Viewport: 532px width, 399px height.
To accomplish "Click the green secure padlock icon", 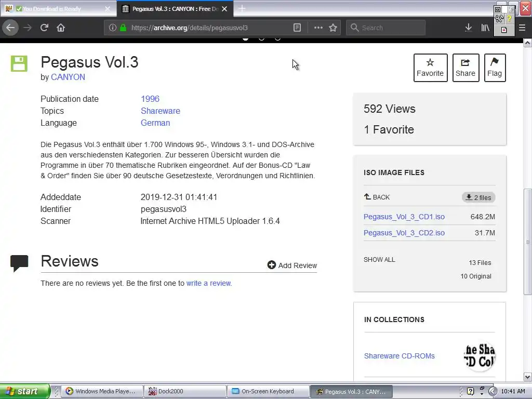I will (123, 28).
